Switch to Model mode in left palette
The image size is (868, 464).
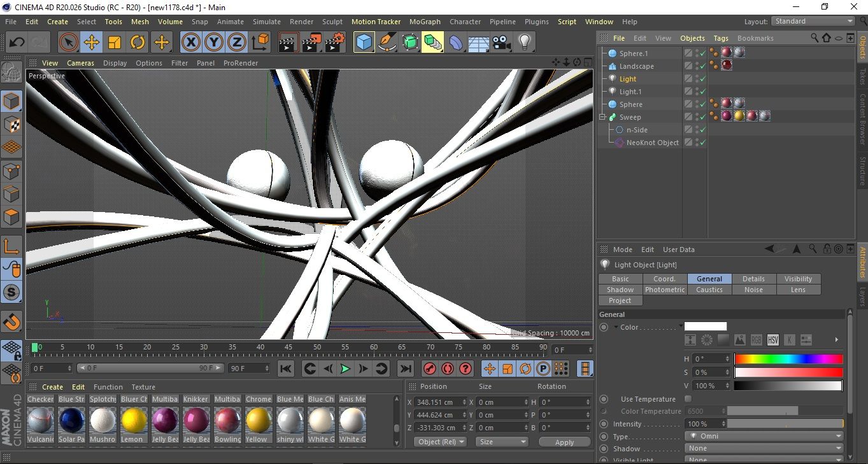(x=12, y=101)
